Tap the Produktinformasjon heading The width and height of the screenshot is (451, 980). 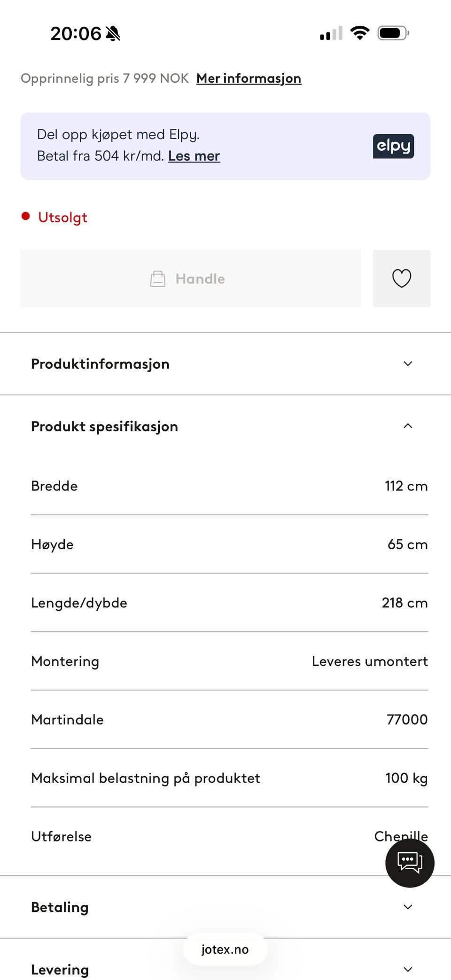tap(100, 364)
